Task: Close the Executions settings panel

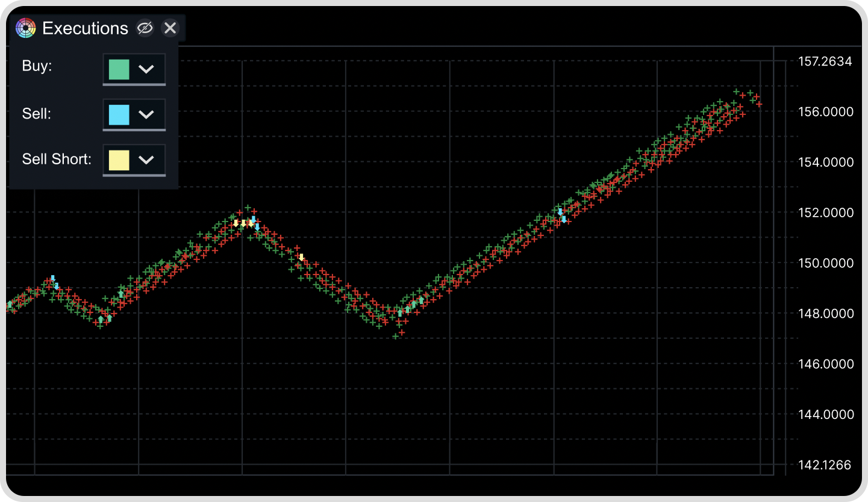Action: click(170, 28)
